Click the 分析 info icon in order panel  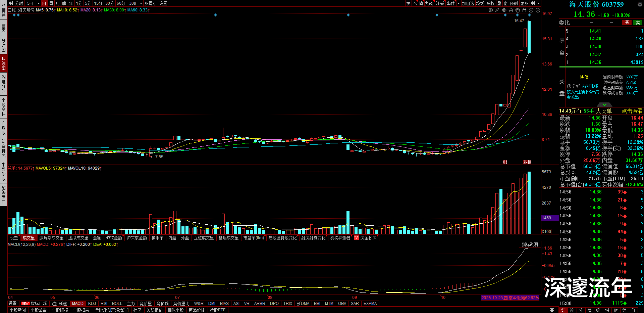coord(569,86)
